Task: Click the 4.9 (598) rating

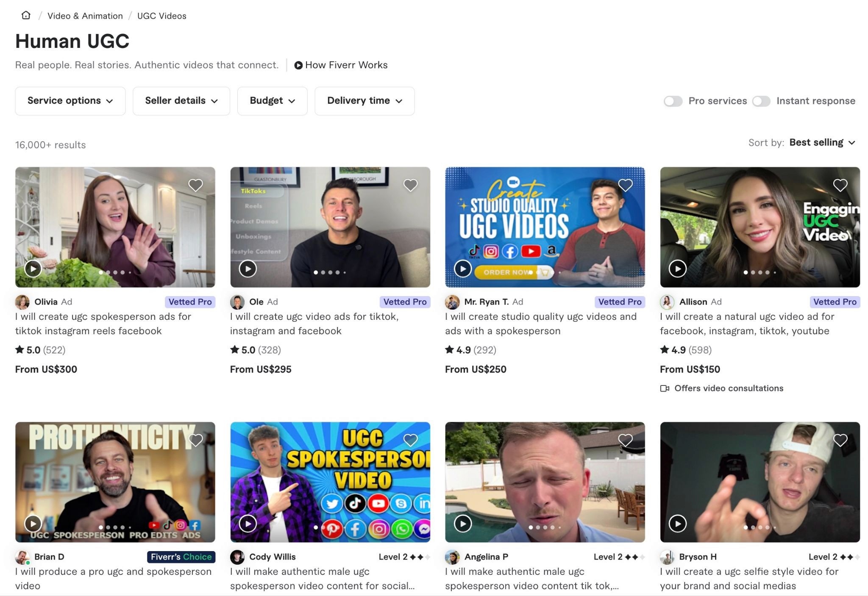Action: click(x=686, y=350)
